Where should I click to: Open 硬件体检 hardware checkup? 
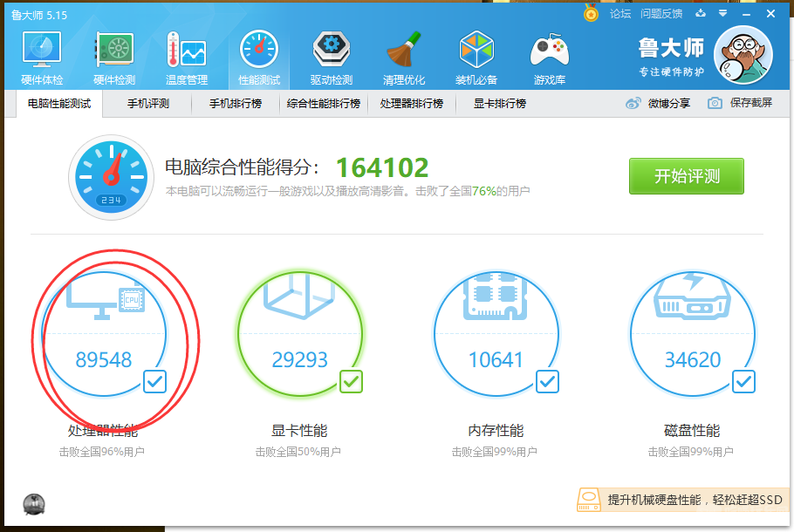(42, 58)
